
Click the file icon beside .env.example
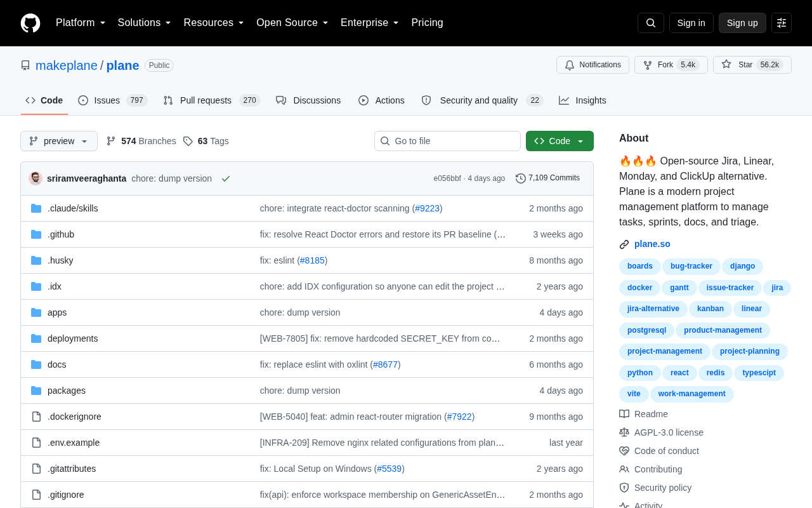36,443
